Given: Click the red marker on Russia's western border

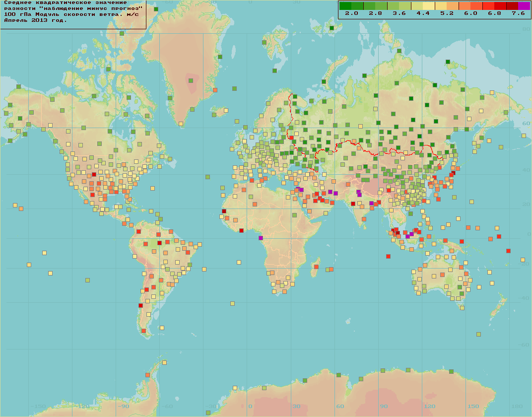Looking at the screenshot, I should point(291,138).
